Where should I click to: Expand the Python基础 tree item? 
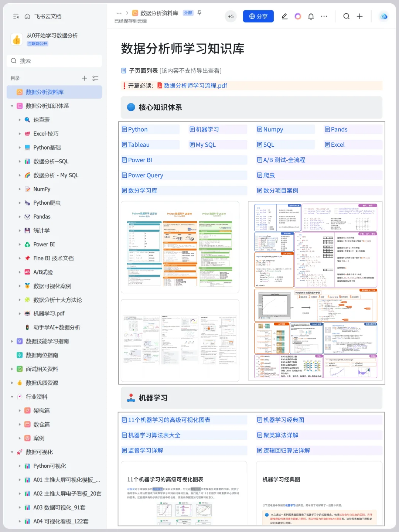[x=20, y=147]
